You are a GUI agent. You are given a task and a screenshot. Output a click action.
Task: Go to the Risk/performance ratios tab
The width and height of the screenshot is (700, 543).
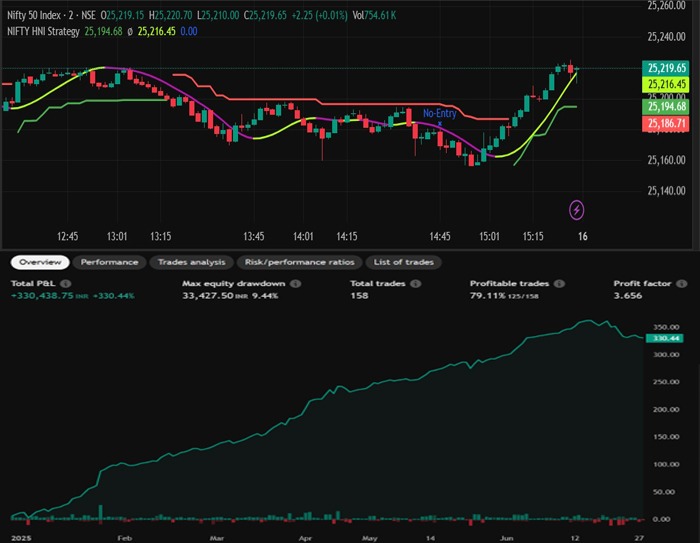coord(298,262)
